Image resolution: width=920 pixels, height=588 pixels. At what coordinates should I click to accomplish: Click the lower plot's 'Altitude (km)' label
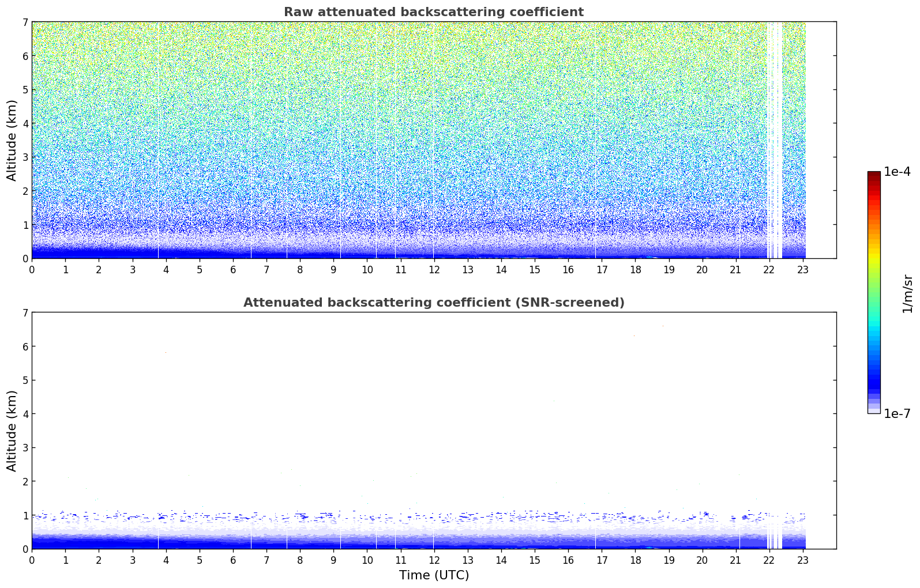pos(12,431)
